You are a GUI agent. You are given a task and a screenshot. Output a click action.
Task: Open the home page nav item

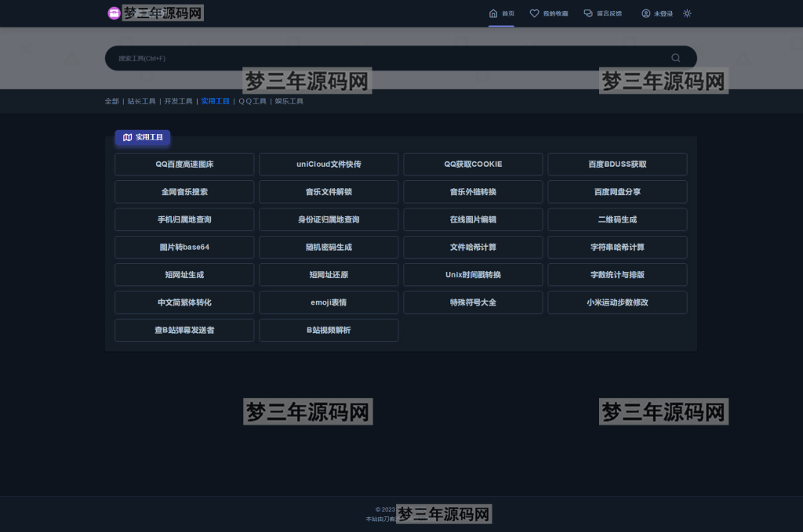pyautogui.click(x=501, y=13)
